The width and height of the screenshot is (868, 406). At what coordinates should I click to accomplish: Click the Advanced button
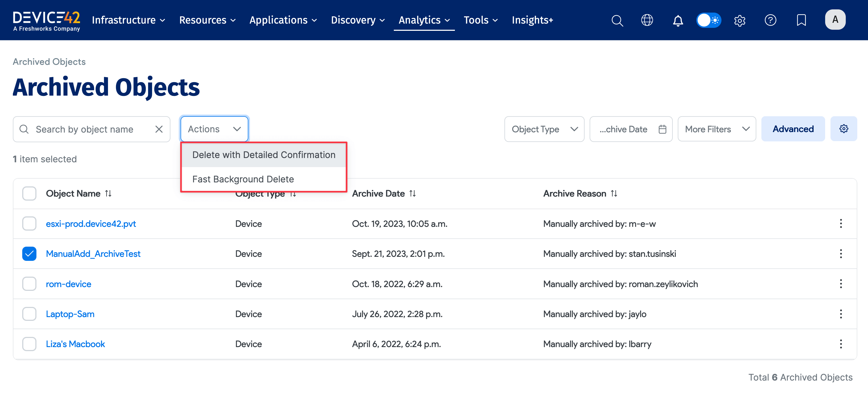[793, 129]
